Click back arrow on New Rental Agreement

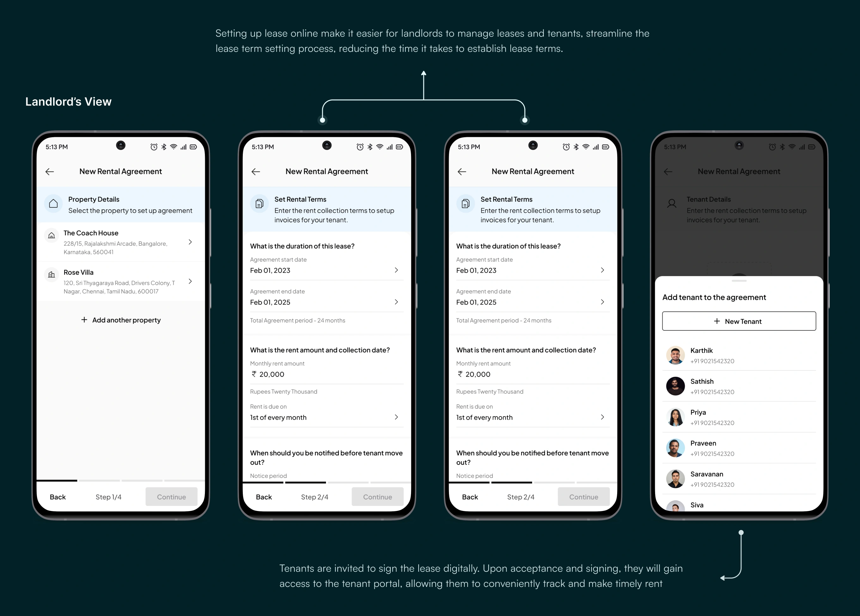point(50,171)
